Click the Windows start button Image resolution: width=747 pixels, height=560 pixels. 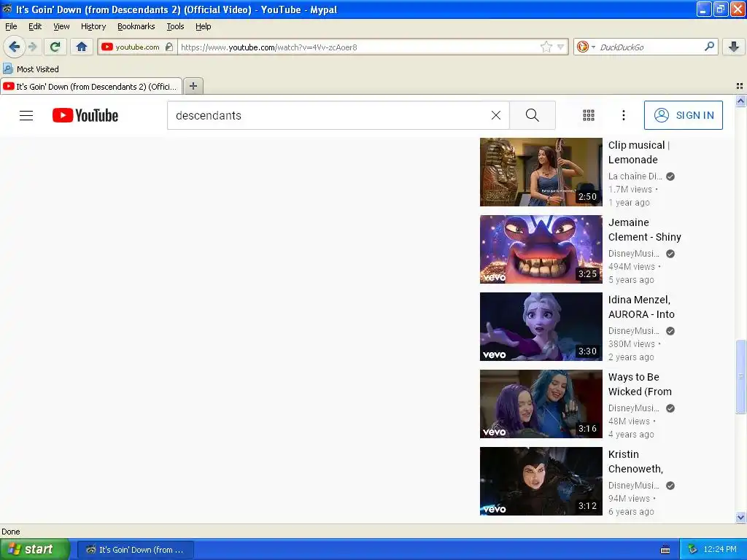(x=35, y=549)
